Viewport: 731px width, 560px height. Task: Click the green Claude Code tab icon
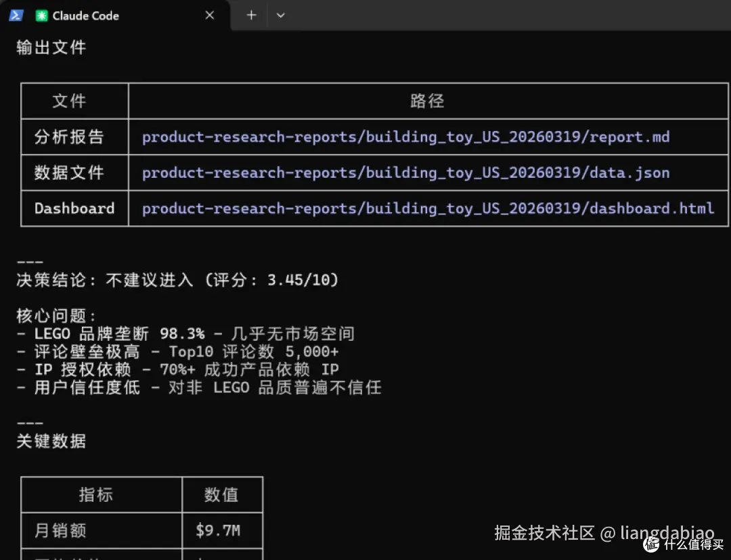pos(42,16)
